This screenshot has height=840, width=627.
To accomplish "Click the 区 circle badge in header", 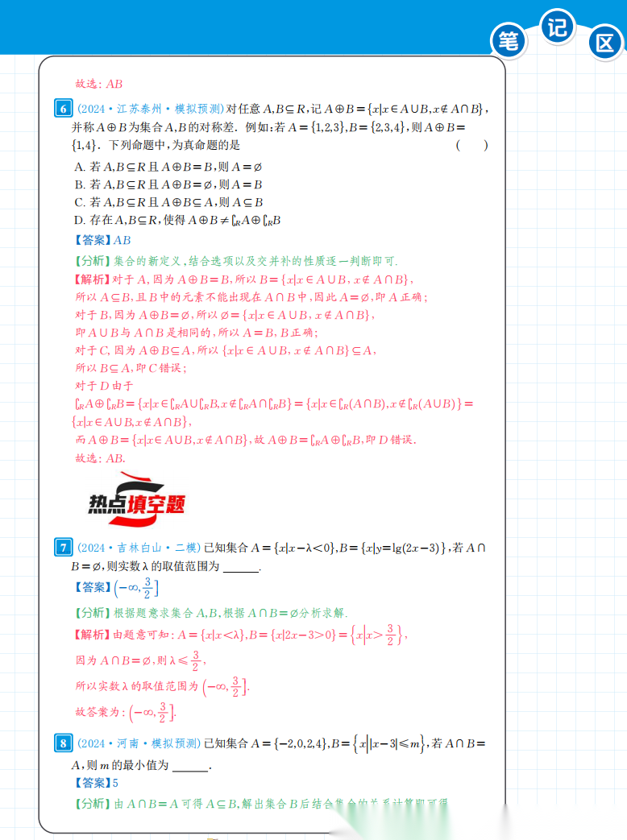I will click(604, 43).
